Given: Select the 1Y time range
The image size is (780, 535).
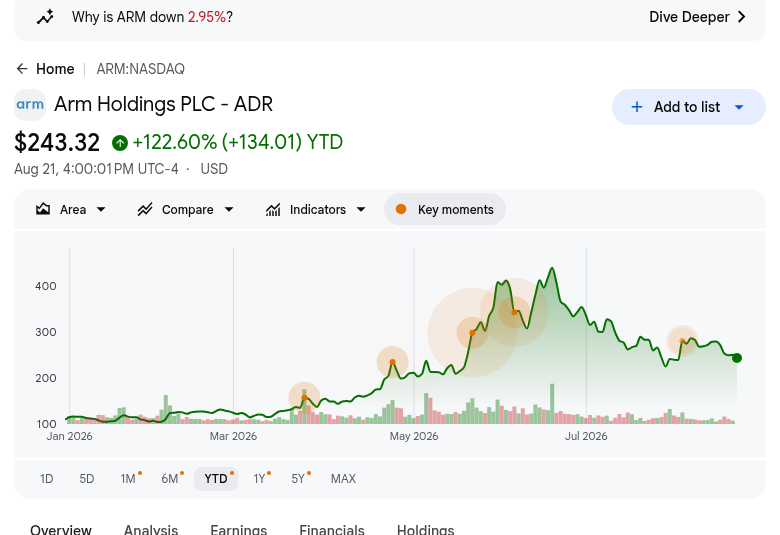Looking at the screenshot, I should (260, 479).
